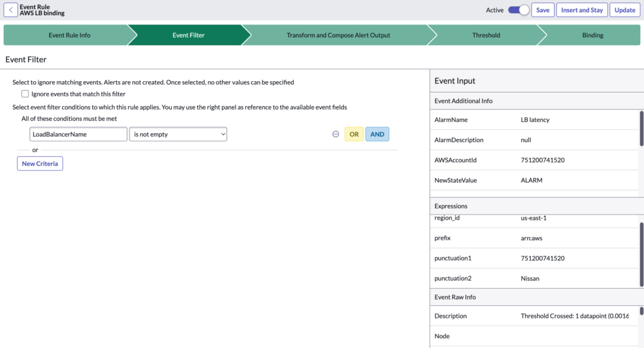Click Insert and Stay button

point(582,10)
